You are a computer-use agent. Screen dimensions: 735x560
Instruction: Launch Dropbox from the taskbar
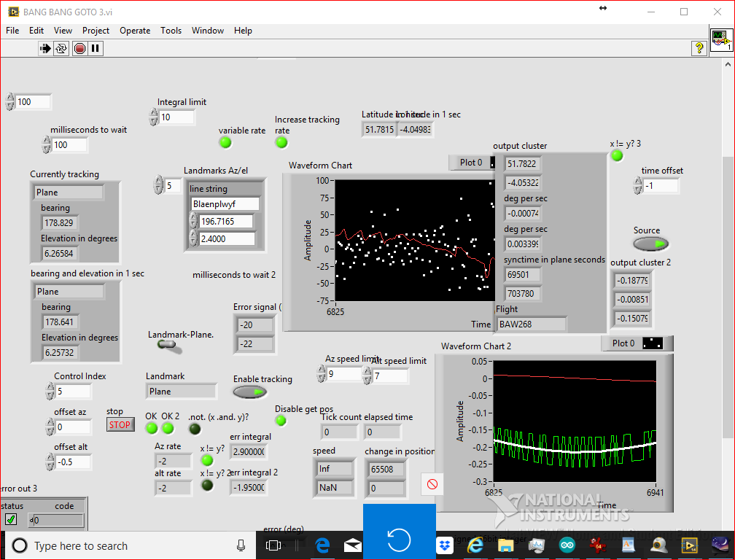click(444, 545)
